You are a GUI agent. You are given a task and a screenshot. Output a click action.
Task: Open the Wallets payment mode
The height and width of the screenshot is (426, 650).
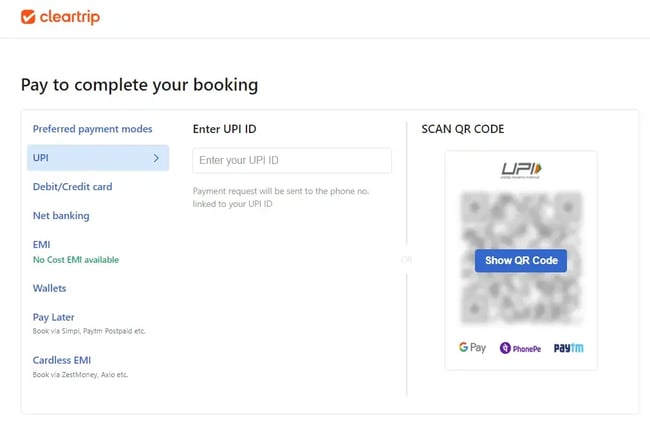pyautogui.click(x=49, y=288)
